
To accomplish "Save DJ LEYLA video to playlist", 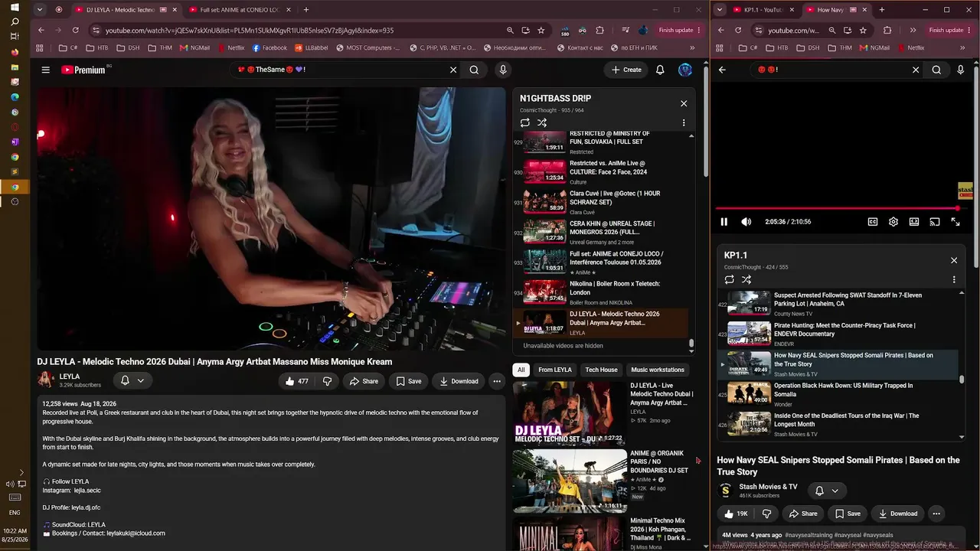I will [408, 381].
